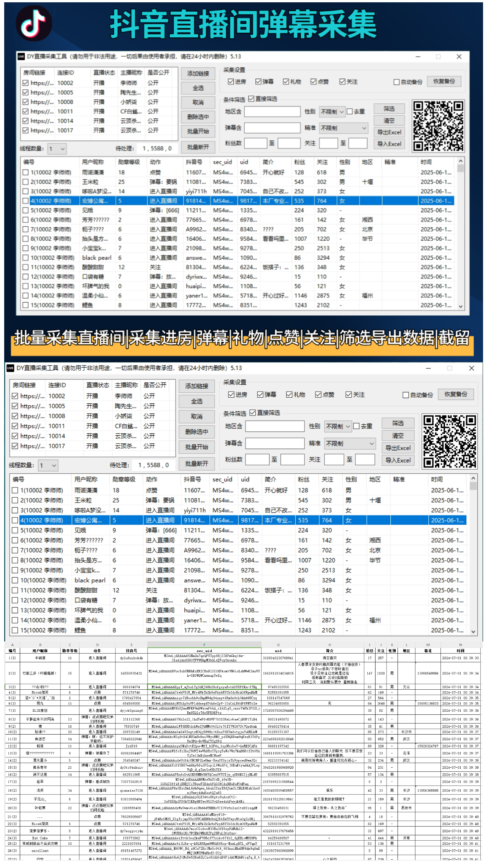Open the 线程数量 dropdown in the lower window
The image size is (488, 868).
pos(48,465)
